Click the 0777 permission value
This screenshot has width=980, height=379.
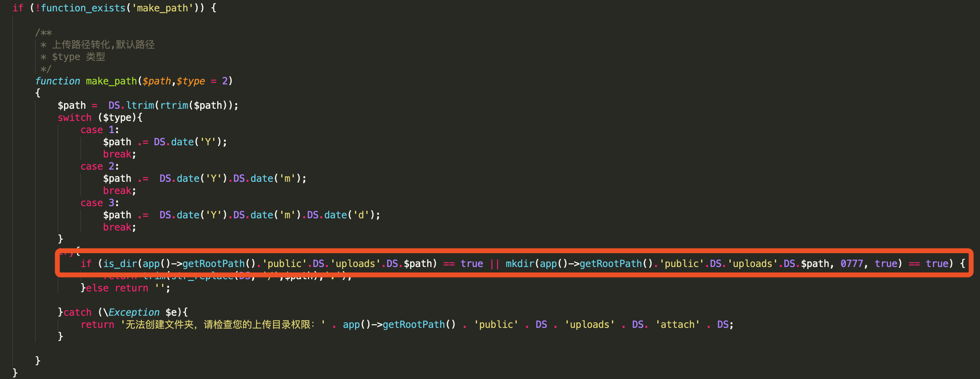pyautogui.click(x=852, y=264)
